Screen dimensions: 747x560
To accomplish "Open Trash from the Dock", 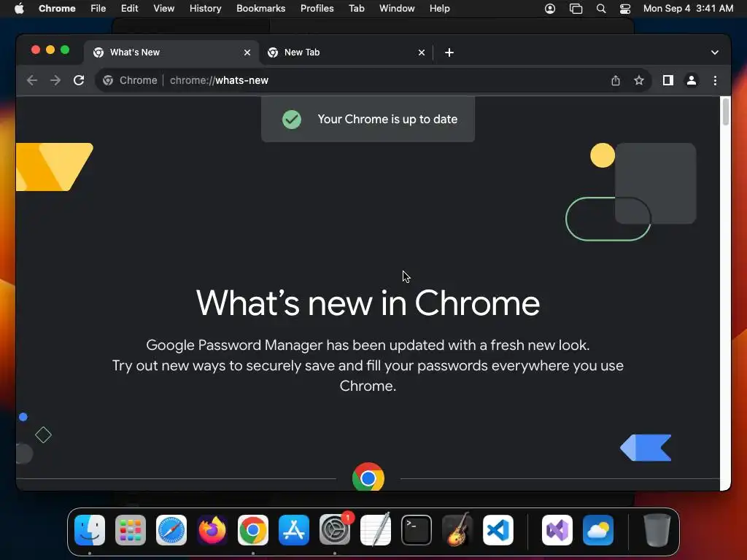I will pos(657,530).
